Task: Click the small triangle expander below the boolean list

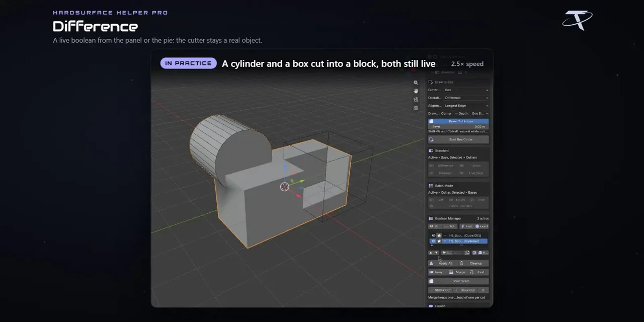Action: pos(432,246)
